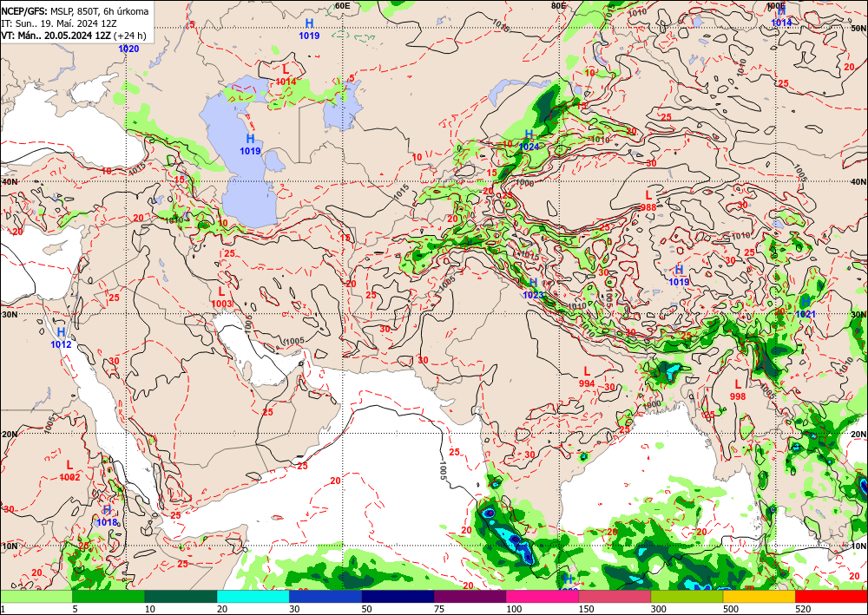This screenshot has width=868, height=615.
Task: Select the blue 30–50 mm legend swatch
Action: pyautogui.click(x=325, y=597)
